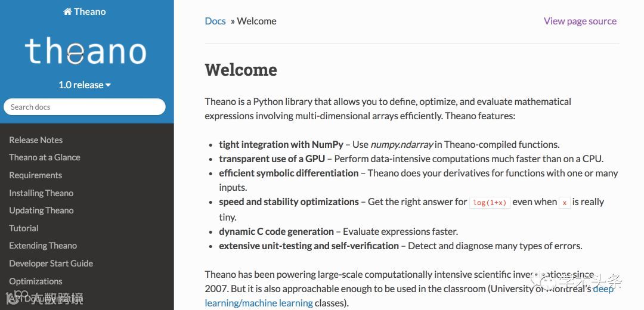Image resolution: width=644 pixels, height=310 pixels.
Task: Click View page source link
Action: click(x=580, y=21)
